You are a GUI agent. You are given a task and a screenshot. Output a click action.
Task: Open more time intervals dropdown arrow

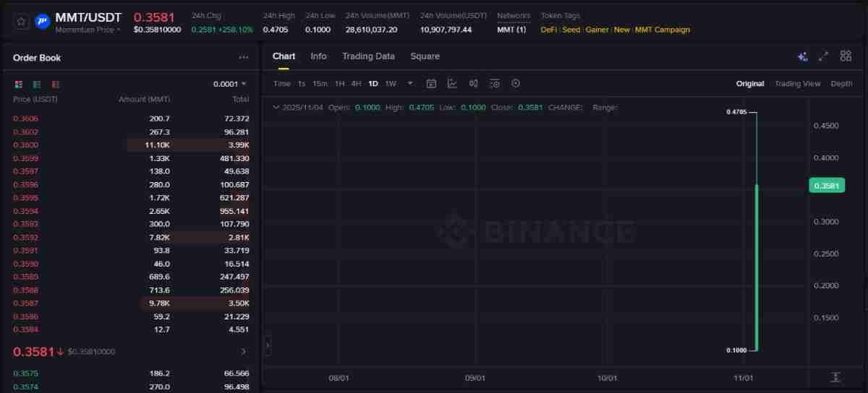[x=410, y=83]
